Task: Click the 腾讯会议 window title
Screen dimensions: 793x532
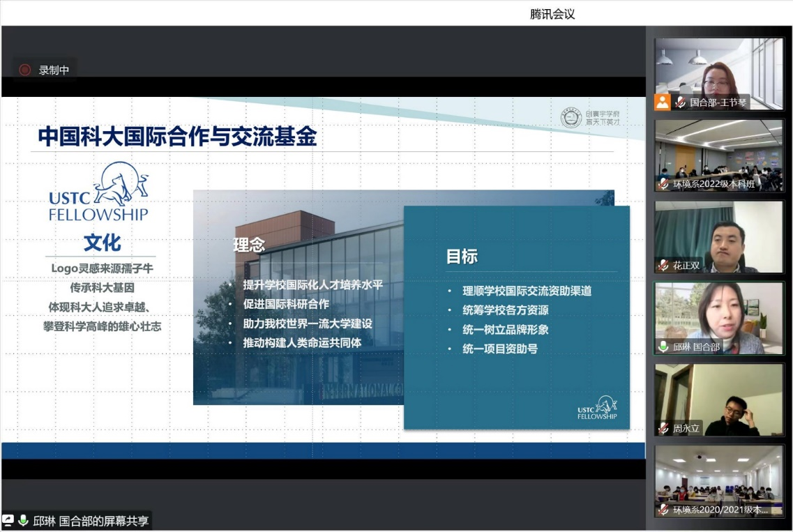Action: 552,14
